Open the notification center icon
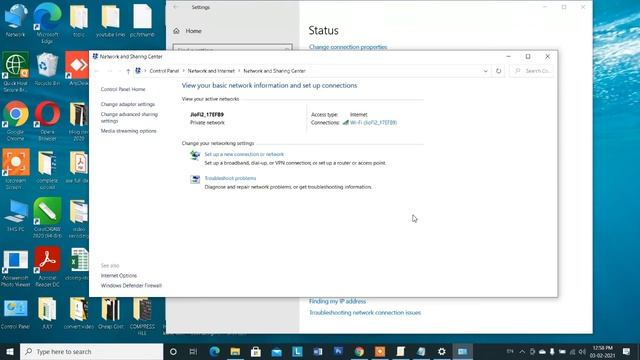 [x=627, y=351]
